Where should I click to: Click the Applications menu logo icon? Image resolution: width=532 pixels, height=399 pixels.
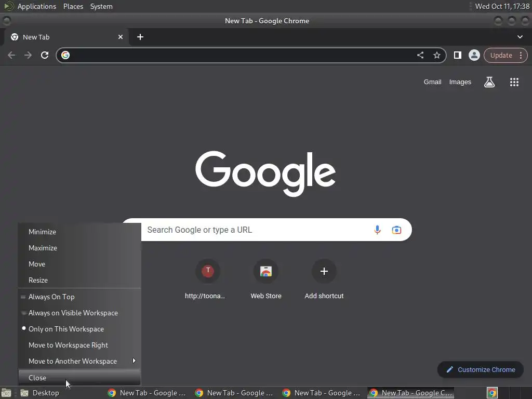click(x=8, y=6)
